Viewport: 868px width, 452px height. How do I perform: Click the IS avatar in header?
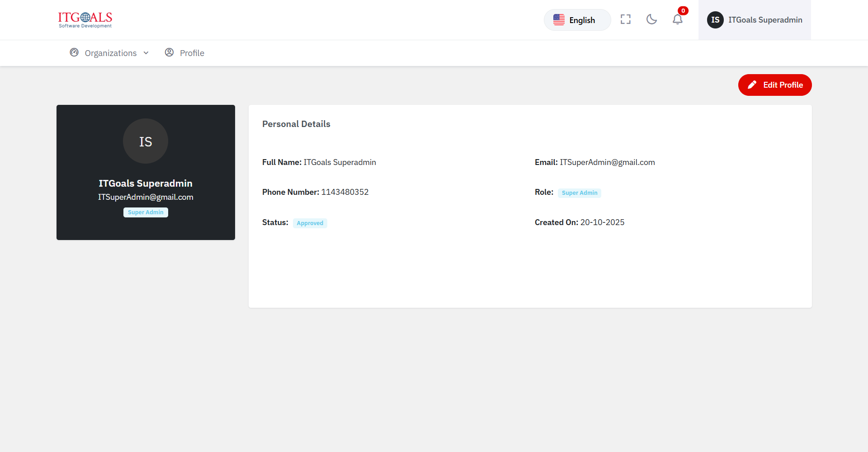tap(715, 20)
